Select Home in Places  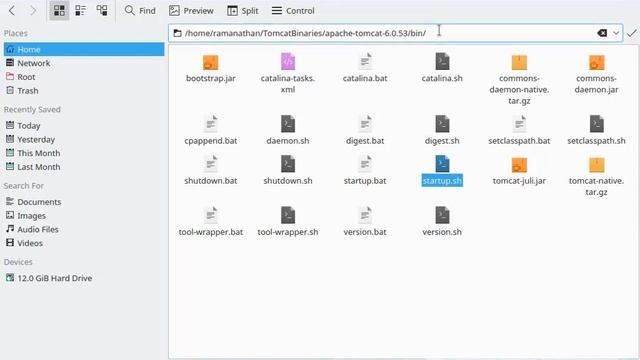(x=84, y=49)
